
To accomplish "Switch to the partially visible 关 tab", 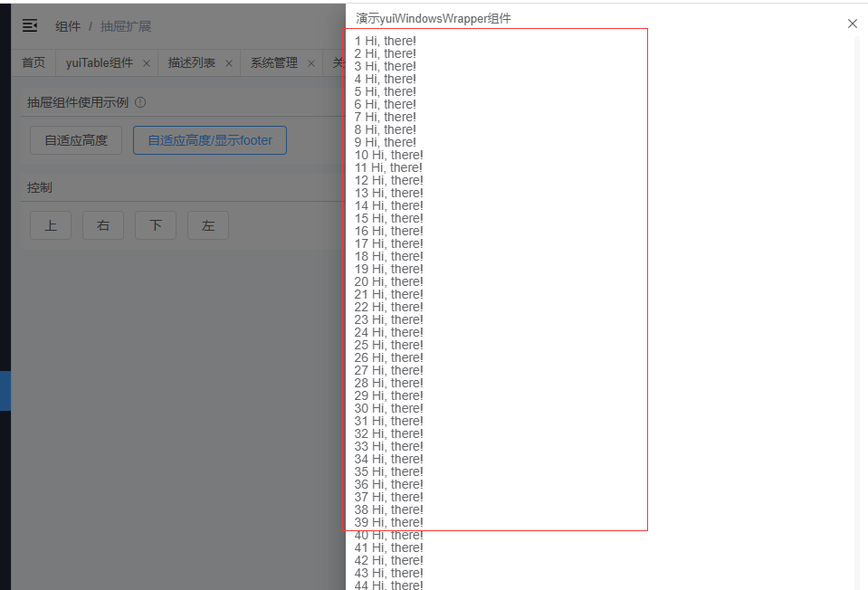I will pyautogui.click(x=338, y=63).
